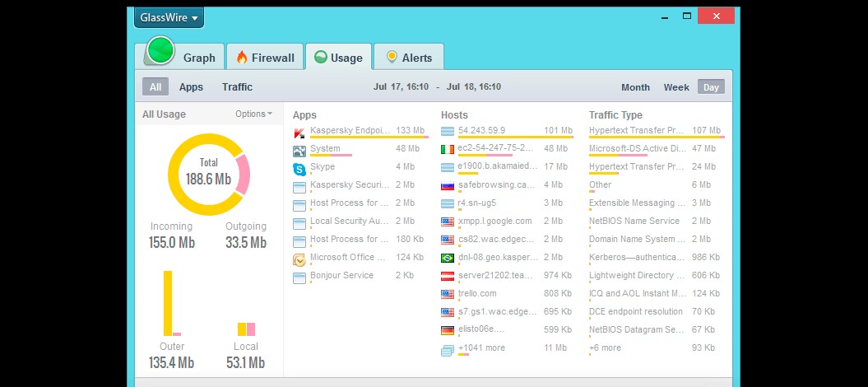Click the Microsoft Office app icon
The width and height of the screenshot is (868, 387).
(299, 260)
